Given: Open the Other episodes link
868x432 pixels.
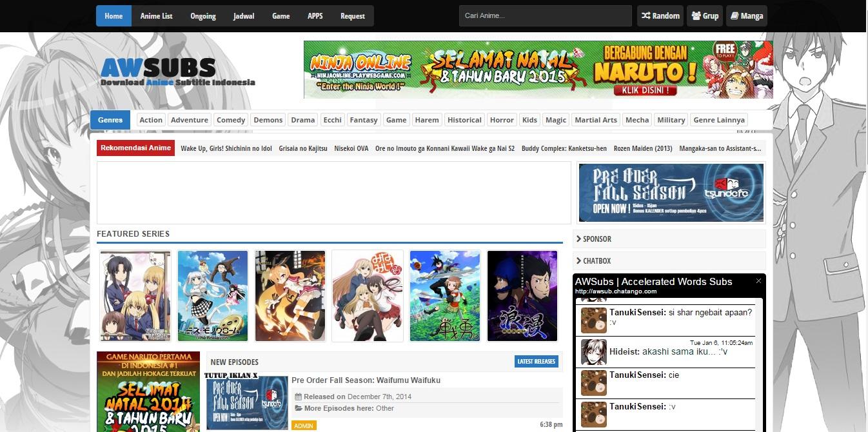Looking at the screenshot, I should pyautogui.click(x=385, y=408).
